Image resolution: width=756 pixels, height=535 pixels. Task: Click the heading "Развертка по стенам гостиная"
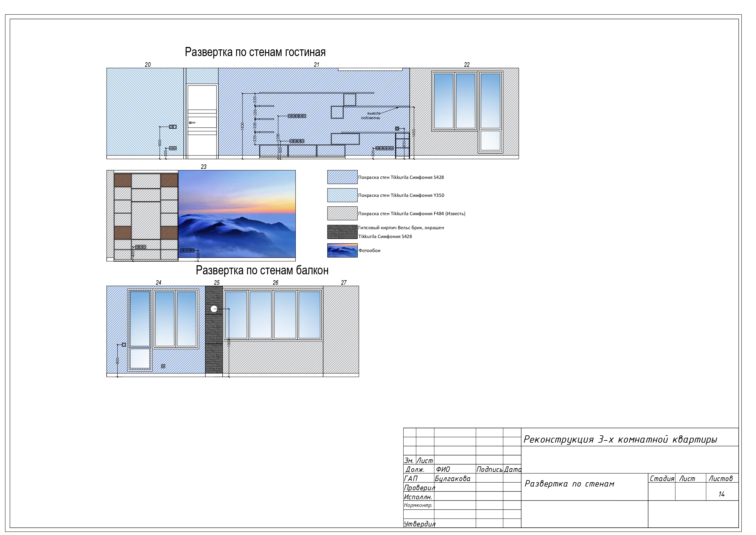(255, 52)
